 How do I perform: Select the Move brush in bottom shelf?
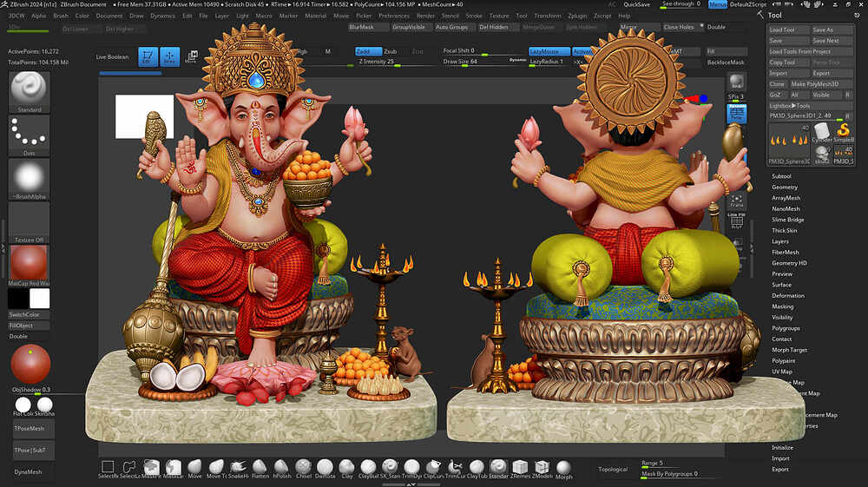(194, 469)
